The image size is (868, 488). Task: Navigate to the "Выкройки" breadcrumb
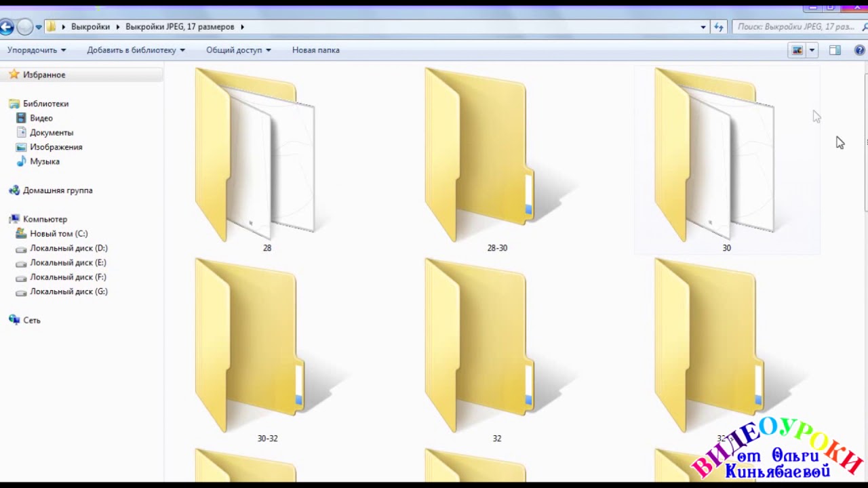tap(90, 27)
